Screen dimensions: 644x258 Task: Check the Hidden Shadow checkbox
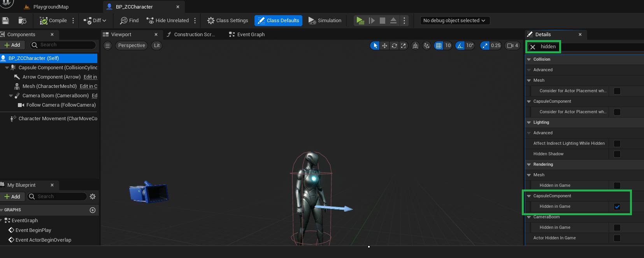[617, 154]
